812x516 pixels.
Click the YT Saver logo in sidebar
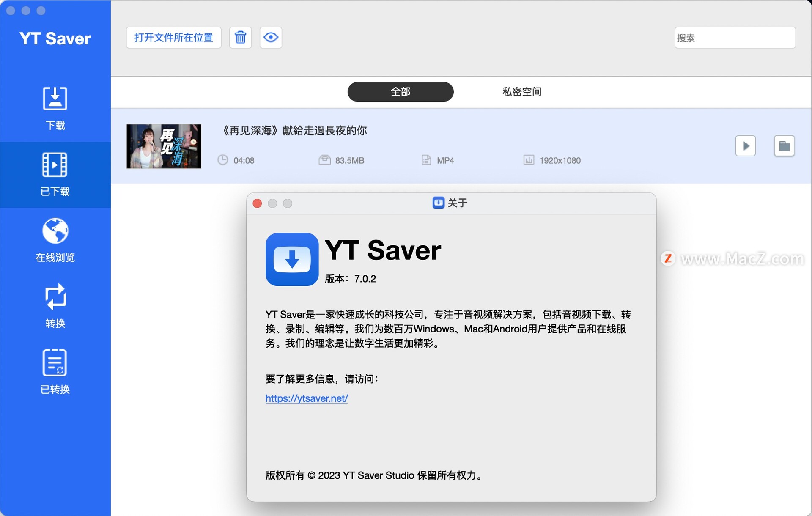tap(55, 38)
